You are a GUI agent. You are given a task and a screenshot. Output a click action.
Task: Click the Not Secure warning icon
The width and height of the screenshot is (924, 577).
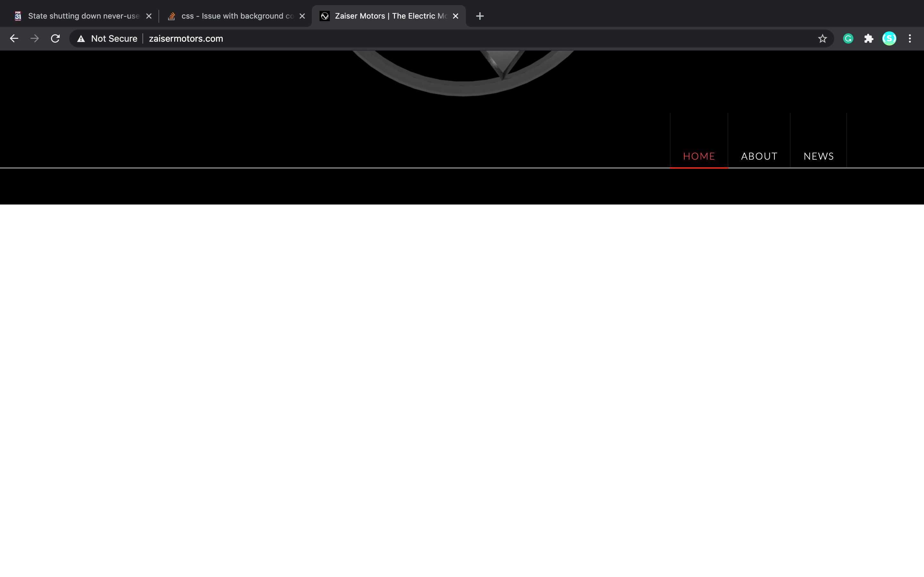pos(81,38)
